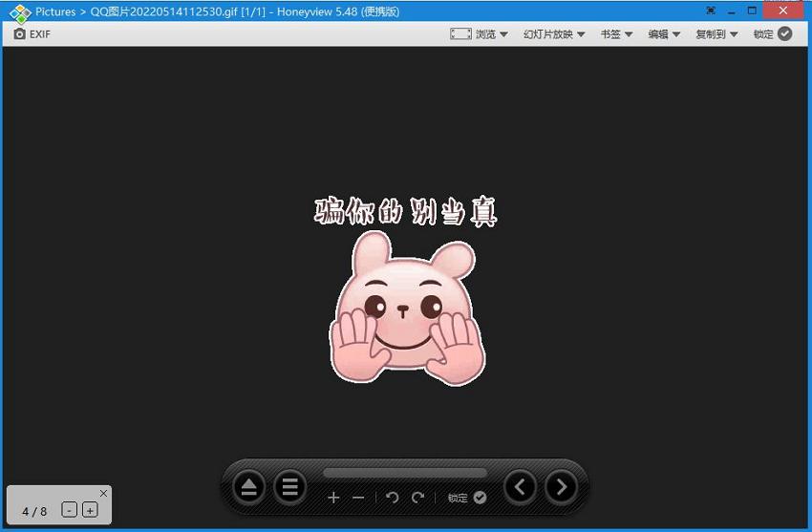Expand the 幻灯片放映 slideshow dropdown
812x532 pixels.
click(x=553, y=33)
